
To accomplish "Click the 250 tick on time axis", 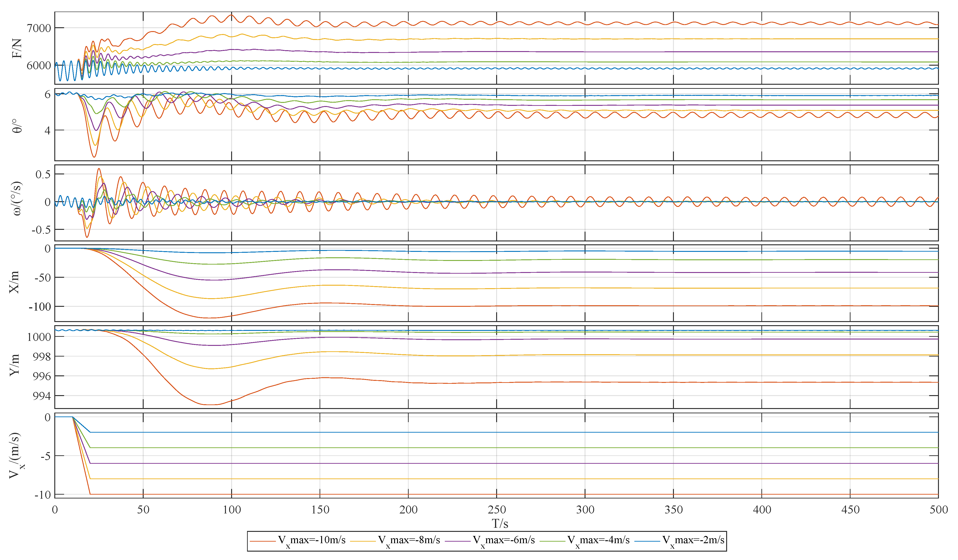I will (x=496, y=510).
